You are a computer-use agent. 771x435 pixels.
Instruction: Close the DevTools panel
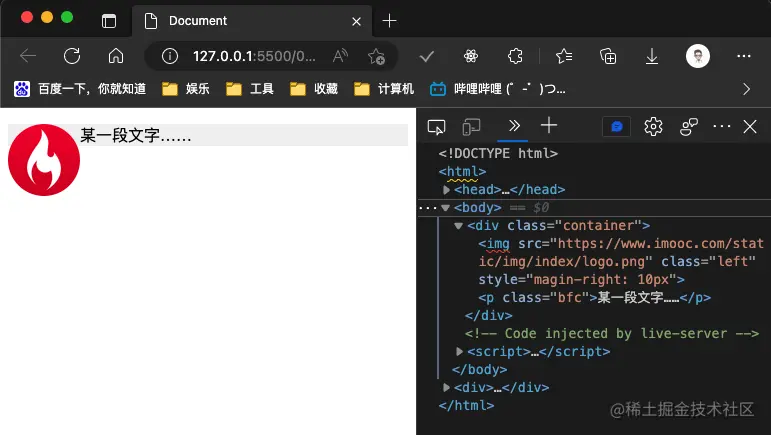(750, 126)
